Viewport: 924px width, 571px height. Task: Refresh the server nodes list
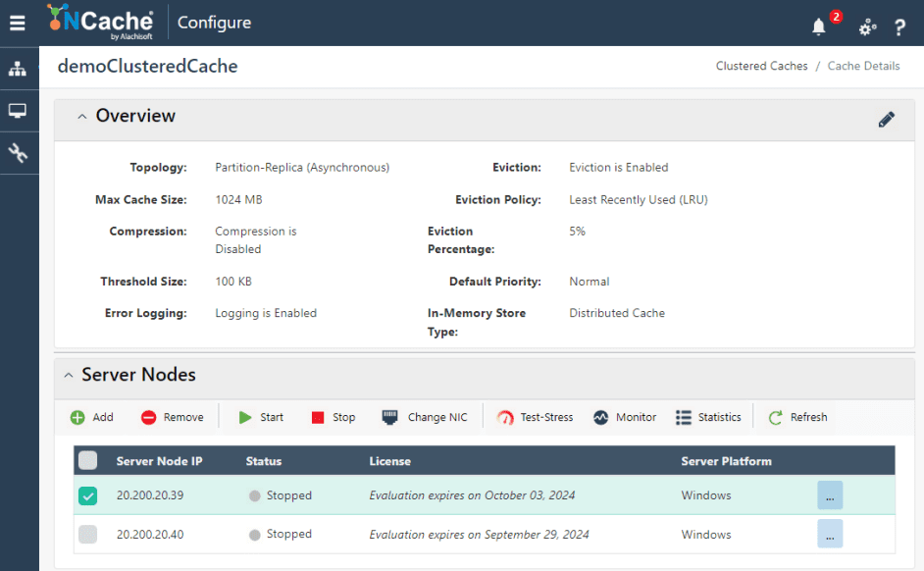click(x=797, y=417)
